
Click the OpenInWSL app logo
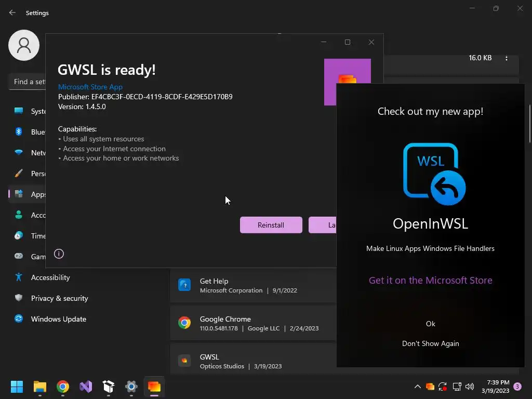pos(434,174)
